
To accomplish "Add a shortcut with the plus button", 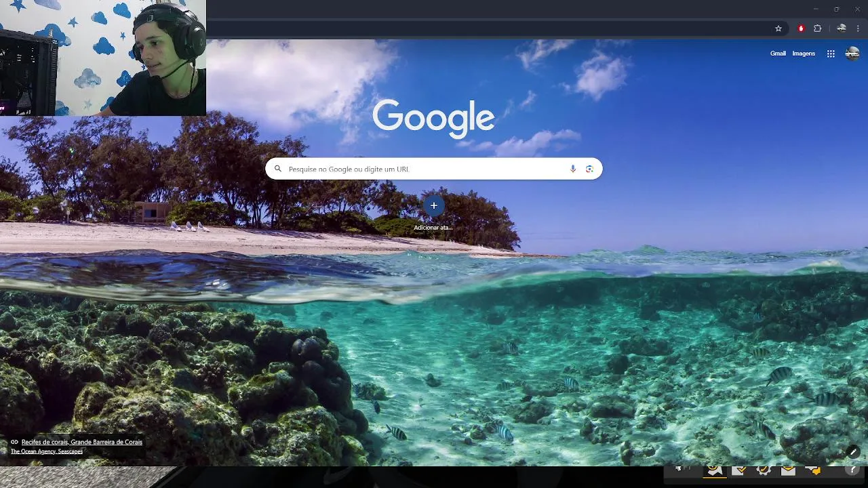I will point(433,205).
